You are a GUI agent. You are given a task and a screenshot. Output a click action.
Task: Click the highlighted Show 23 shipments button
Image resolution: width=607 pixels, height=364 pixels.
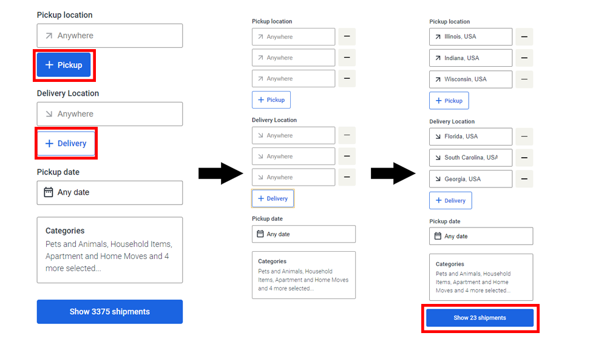point(480,317)
